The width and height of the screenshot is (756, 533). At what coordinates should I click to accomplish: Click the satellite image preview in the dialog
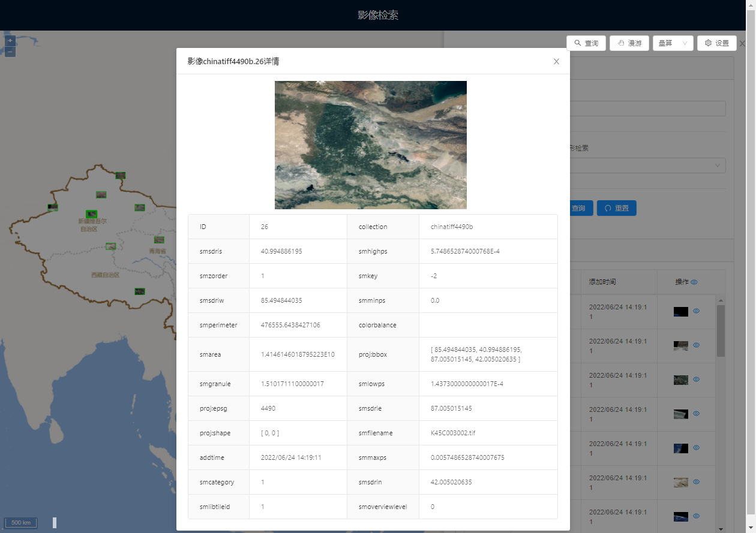coord(370,145)
